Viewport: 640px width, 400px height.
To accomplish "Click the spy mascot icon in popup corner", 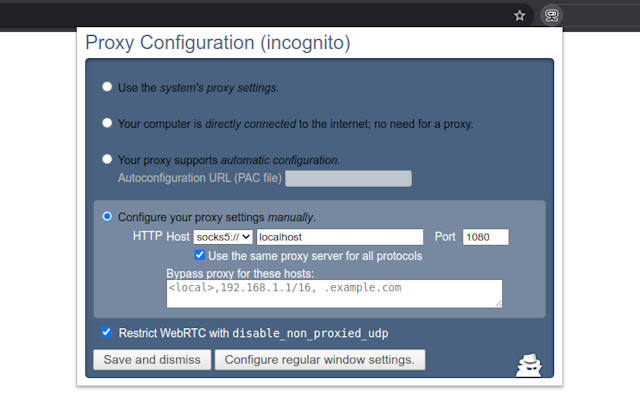I will [x=528, y=365].
